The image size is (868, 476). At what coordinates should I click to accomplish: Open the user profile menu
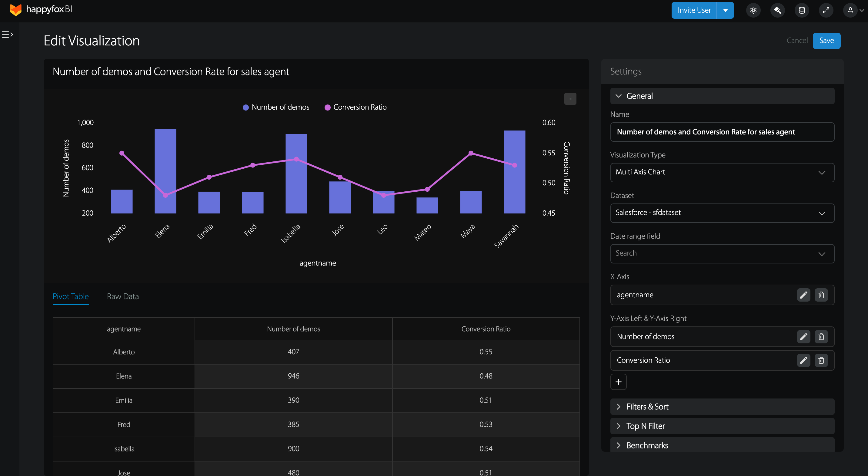pyautogui.click(x=854, y=10)
